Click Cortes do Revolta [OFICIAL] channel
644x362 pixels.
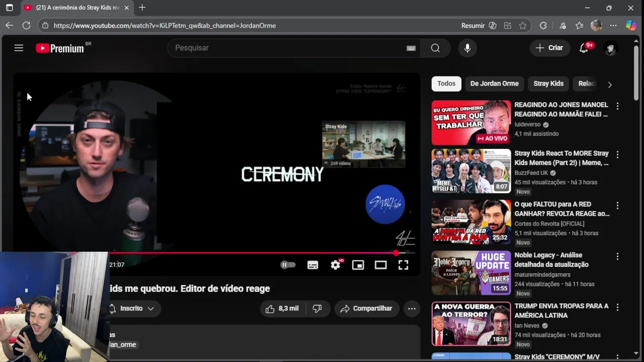pyautogui.click(x=549, y=224)
